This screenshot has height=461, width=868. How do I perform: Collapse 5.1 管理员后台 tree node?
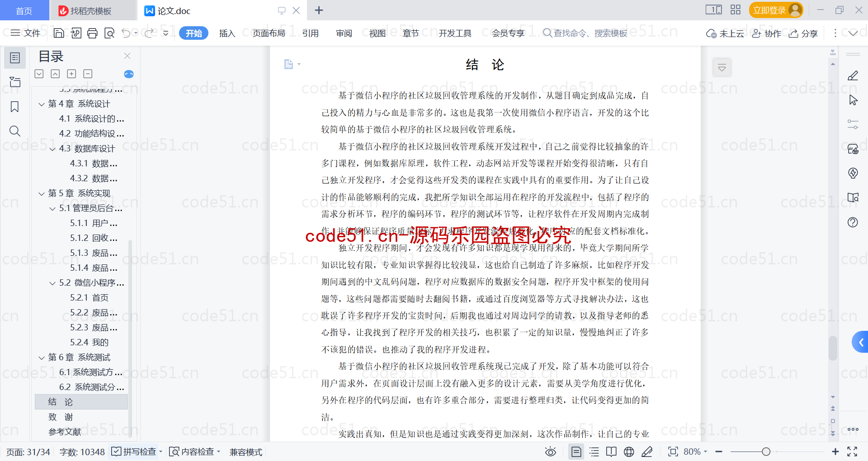click(x=52, y=209)
